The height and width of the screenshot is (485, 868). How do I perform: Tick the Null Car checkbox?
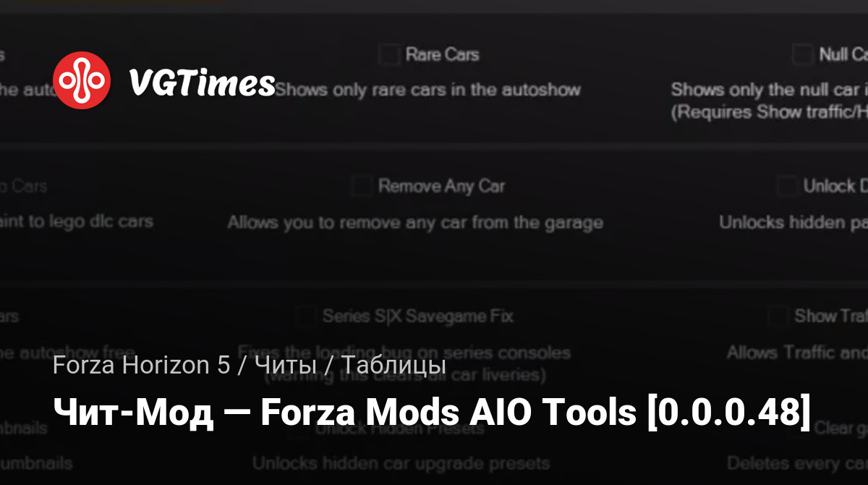(801, 54)
